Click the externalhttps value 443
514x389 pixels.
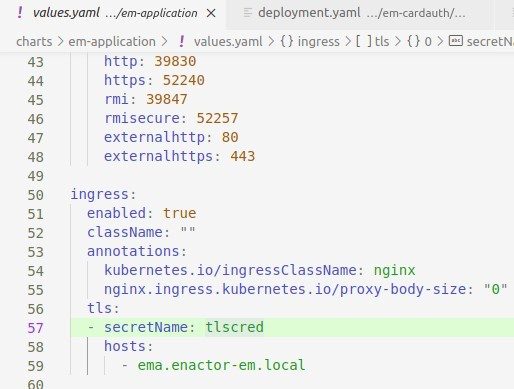[x=243, y=156]
